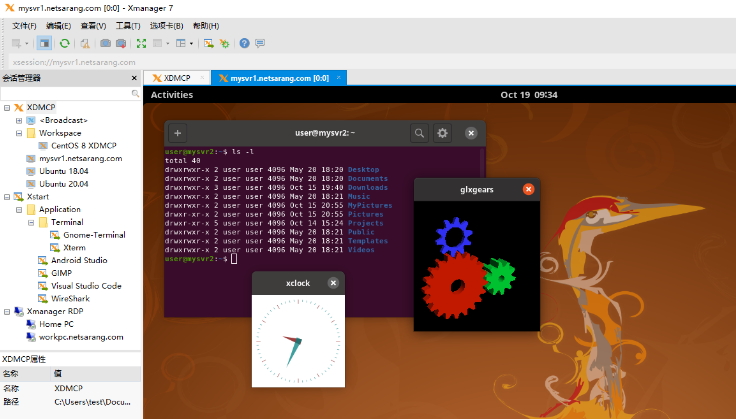The width and height of the screenshot is (736, 419).
Task: Open new tab in Ubuntu terminal
Action: (x=177, y=133)
